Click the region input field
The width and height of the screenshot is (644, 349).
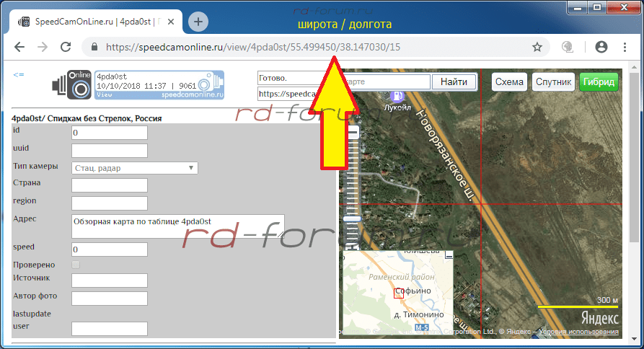(109, 203)
